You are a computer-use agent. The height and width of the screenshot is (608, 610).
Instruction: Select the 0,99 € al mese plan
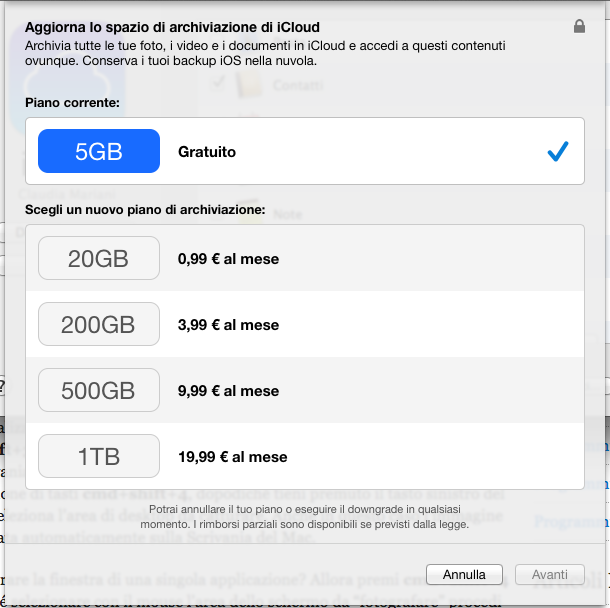(228, 259)
